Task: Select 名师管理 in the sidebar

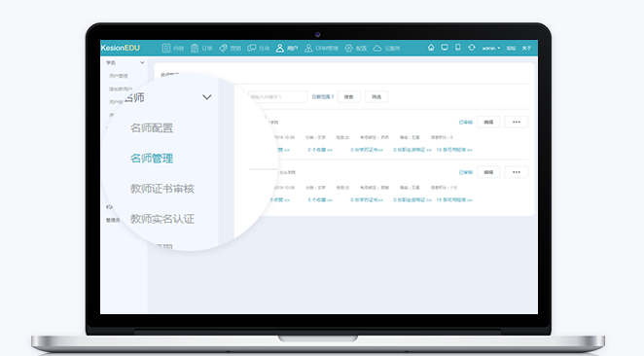Action: [x=152, y=159]
